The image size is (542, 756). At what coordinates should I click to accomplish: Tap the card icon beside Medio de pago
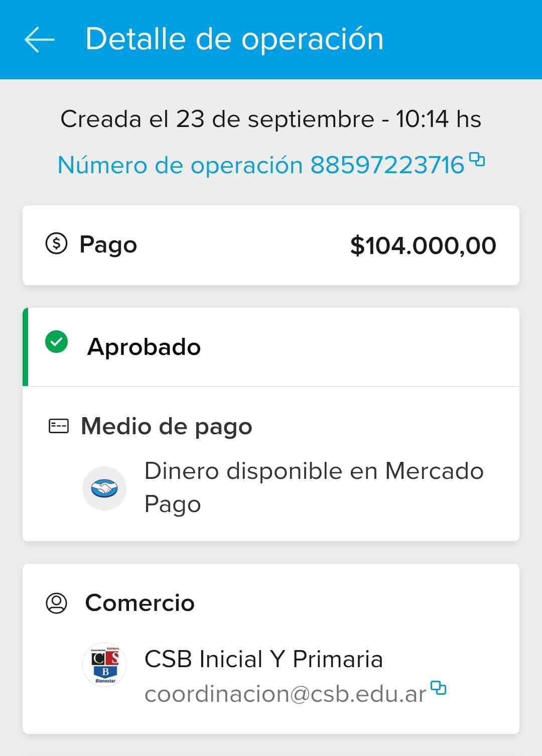pos(58,426)
